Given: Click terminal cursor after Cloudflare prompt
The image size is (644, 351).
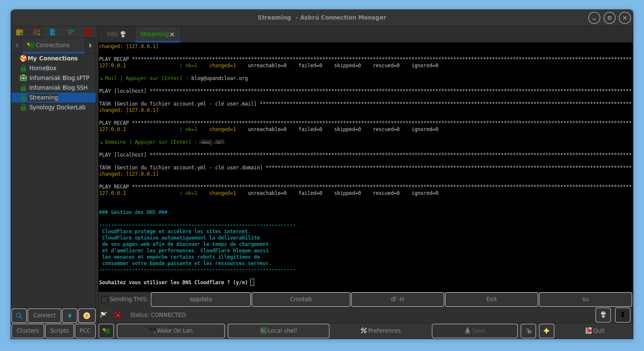Looking at the screenshot, I should pyautogui.click(x=252, y=283).
